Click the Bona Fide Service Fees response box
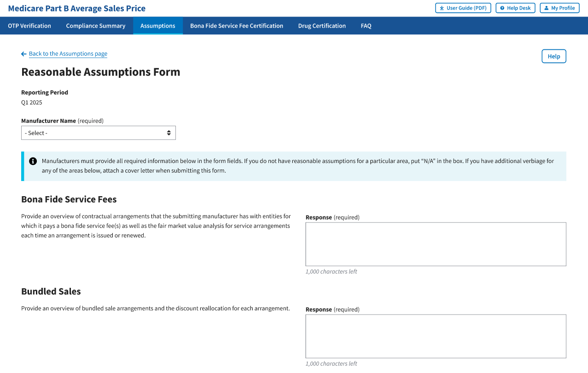Screen dimensions: 588x373 tap(436, 244)
